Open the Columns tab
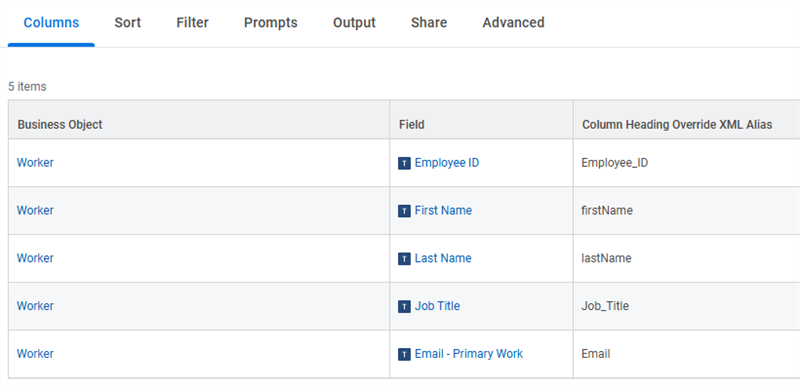Image resolution: width=800 pixels, height=390 pixels. (x=51, y=23)
